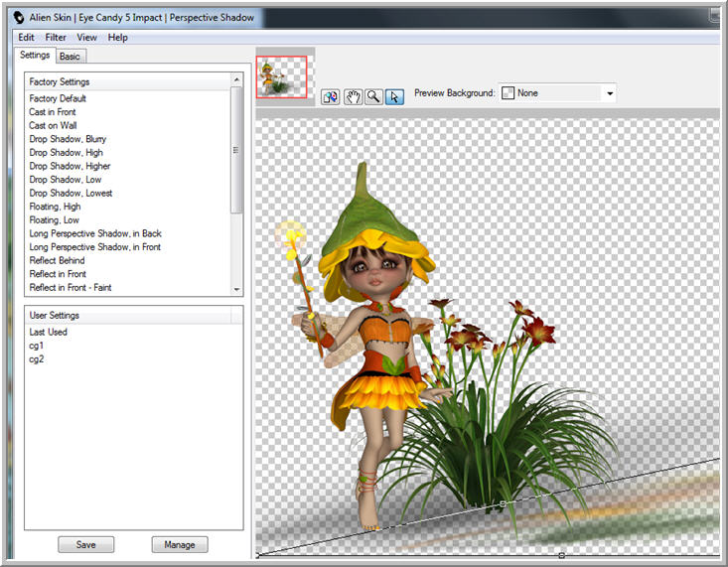Image resolution: width=728 pixels, height=567 pixels.
Task: Select Drop Shadow, Lowest preset
Action: 71,193
